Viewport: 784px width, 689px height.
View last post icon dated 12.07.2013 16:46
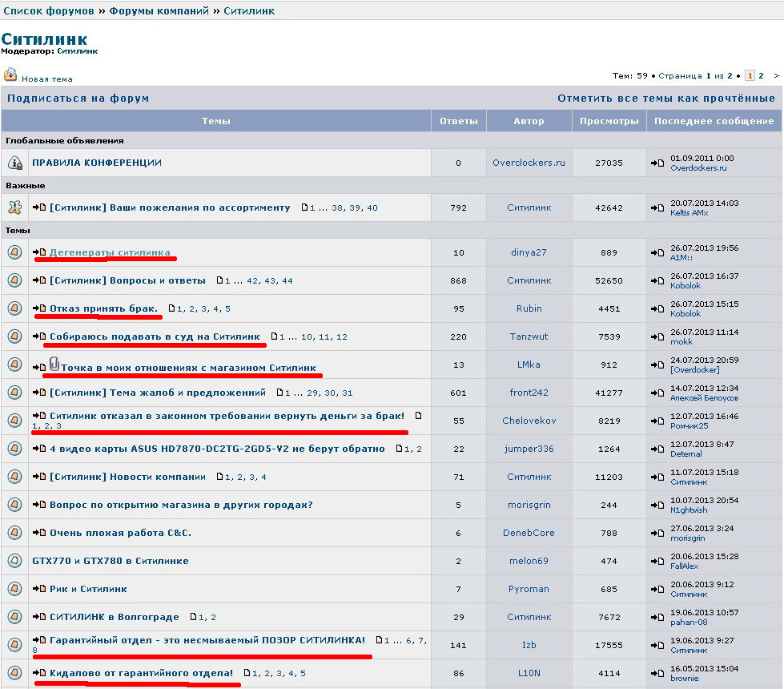(657, 421)
